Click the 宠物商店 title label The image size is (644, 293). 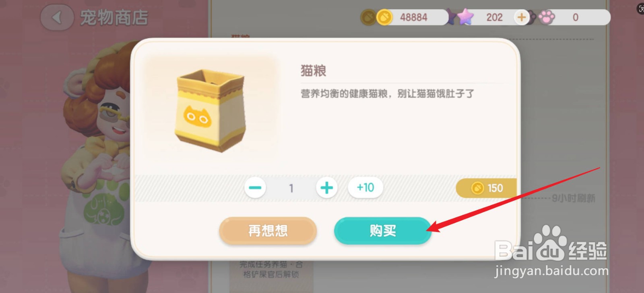coord(114,18)
